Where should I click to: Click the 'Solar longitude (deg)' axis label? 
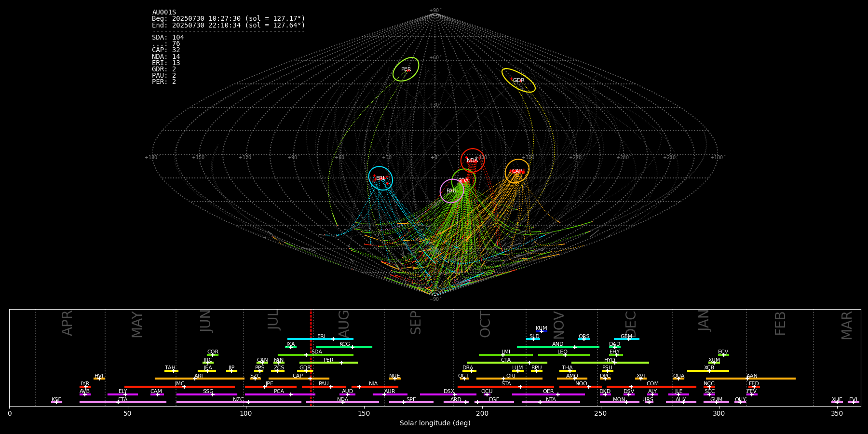[x=435, y=423]
